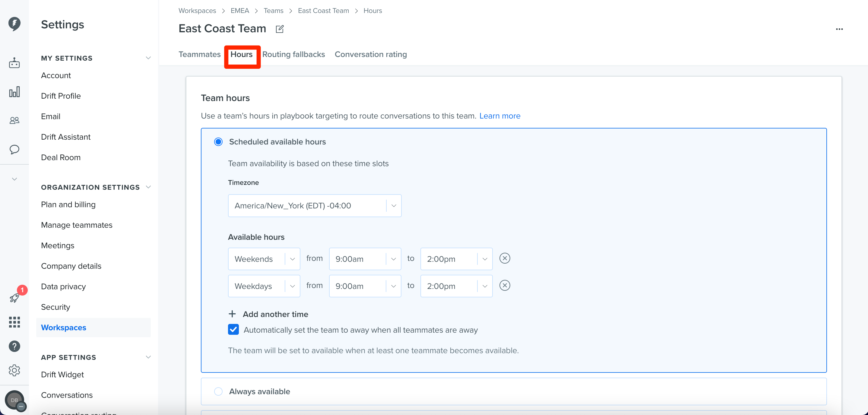Image resolution: width=868 pixels, height=415 pixels.
Task: Open the bot playbooks icon in sidebar
Action: 14,63
